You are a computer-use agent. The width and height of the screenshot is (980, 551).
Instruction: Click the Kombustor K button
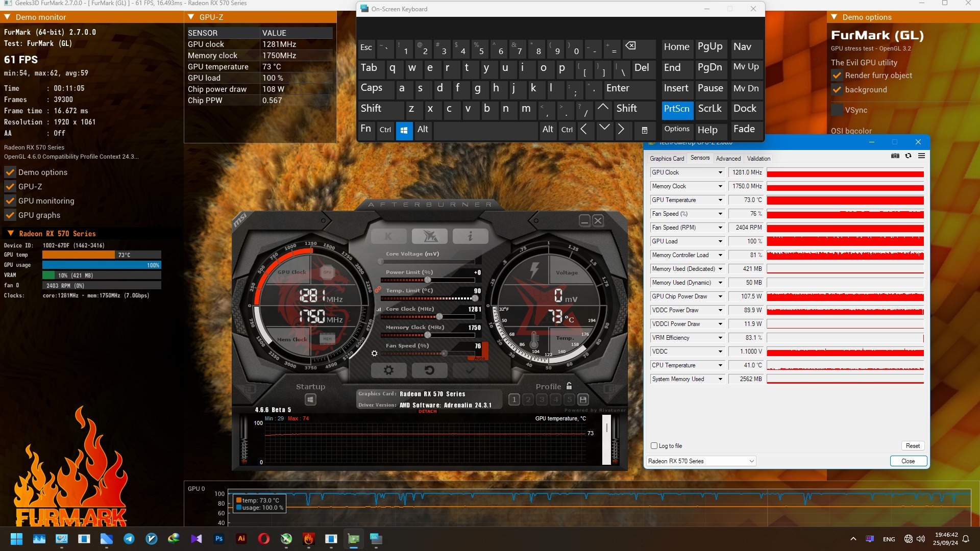[388, 236]
